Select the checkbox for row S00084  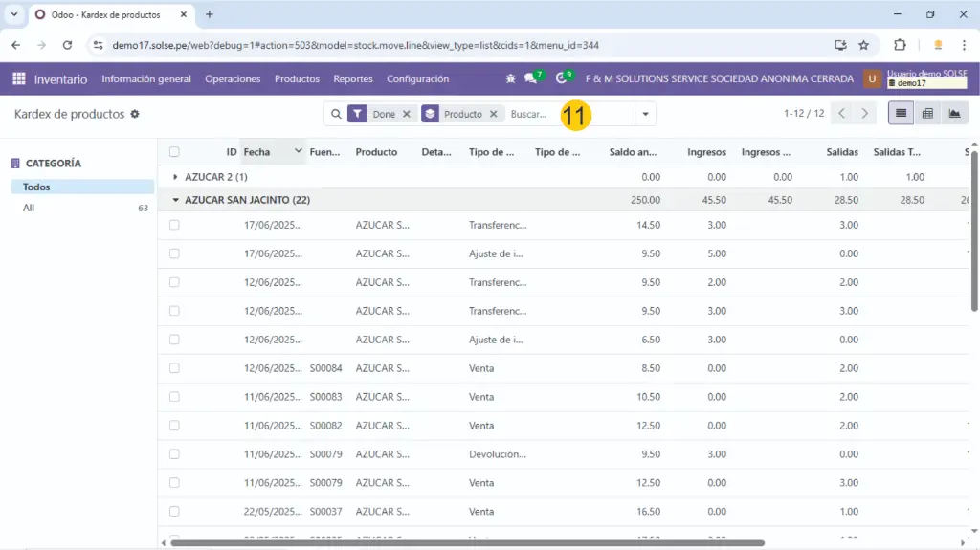point(174,368)
